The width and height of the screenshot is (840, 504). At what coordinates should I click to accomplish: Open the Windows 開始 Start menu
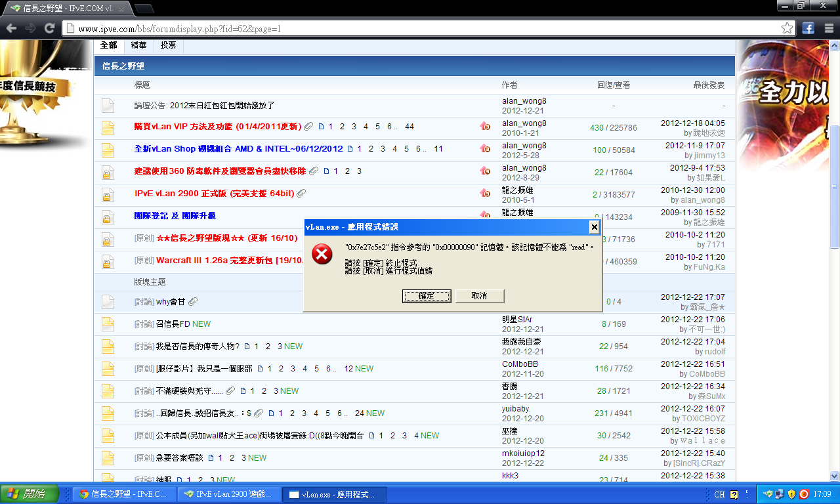coord(30,494)
